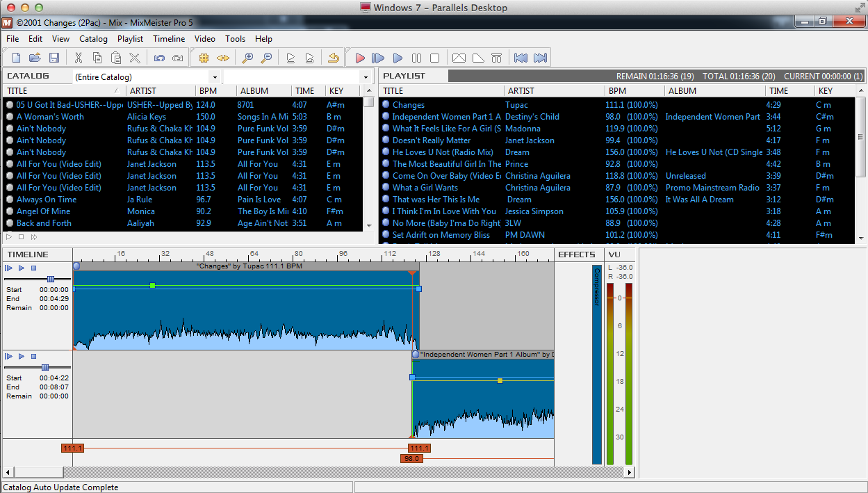This screenshot has width=868, height=493.
Task: Play the Independent Women track from timeline controls
Action: (21, 356)
